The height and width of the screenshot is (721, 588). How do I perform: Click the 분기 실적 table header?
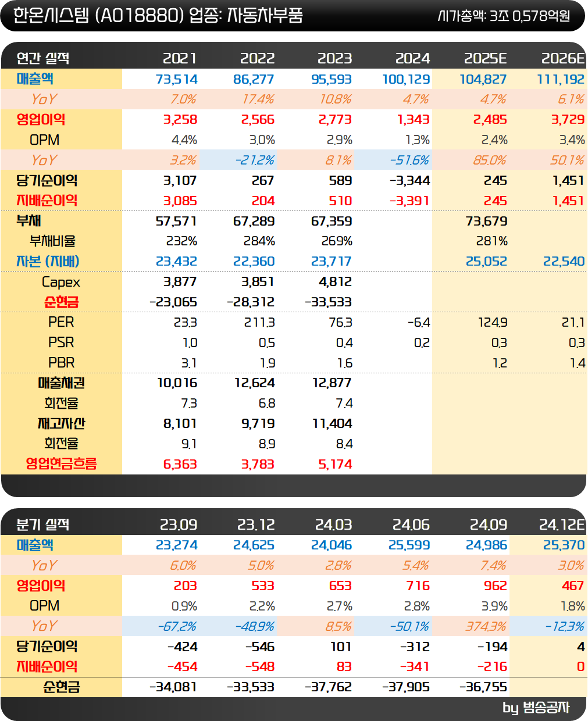43,524
